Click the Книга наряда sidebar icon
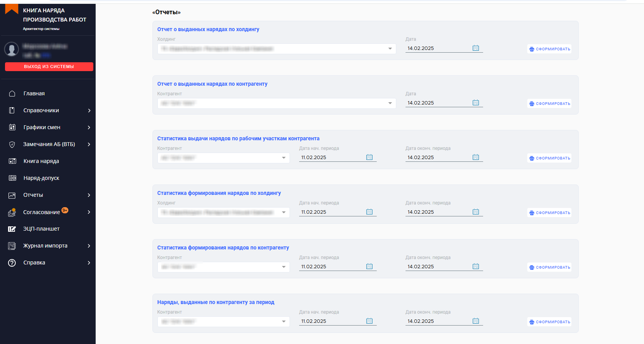This screenshot has height=344, width=644. (x=12, y=161)
